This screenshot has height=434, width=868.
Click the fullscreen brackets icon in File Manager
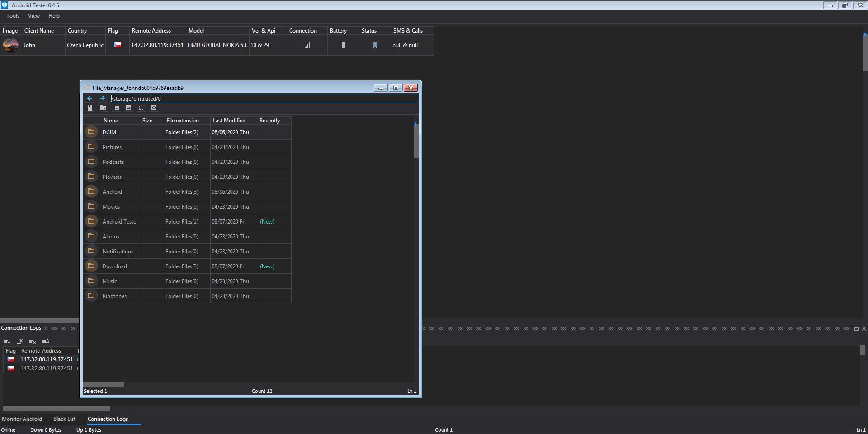point(142,108)
